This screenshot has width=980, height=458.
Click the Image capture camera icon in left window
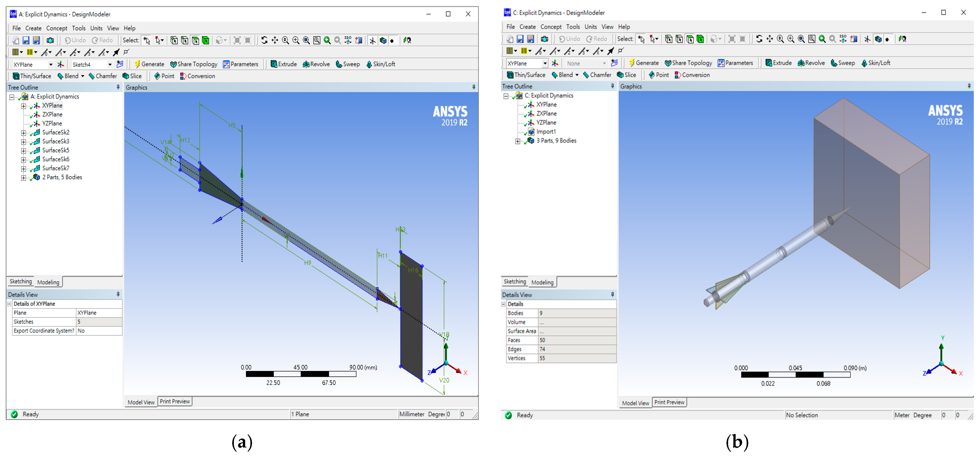[50, 40]
